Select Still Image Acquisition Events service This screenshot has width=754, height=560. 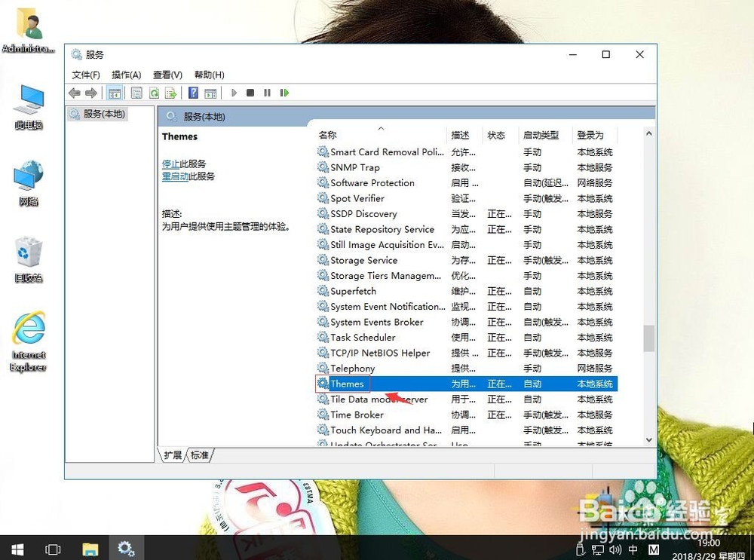(467, 245)
